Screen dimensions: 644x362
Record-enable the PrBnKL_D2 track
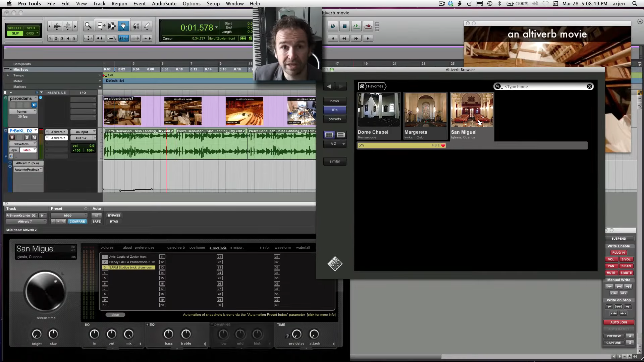tap(12, 137)
